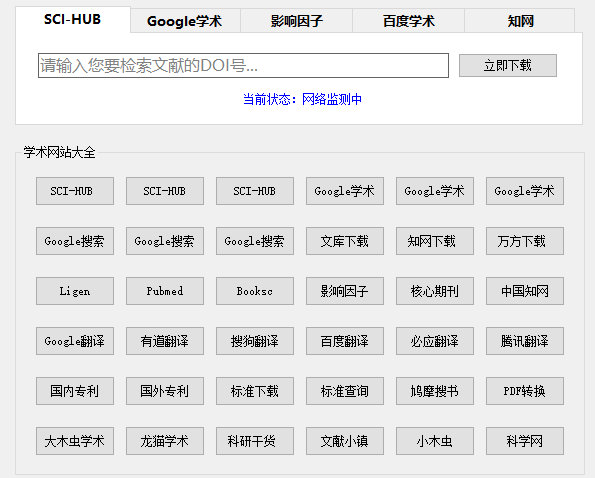The width and height of the screenshot is (595, 478).
Task: Open the 知网下载 button
Action: click(x=434, y=241)
